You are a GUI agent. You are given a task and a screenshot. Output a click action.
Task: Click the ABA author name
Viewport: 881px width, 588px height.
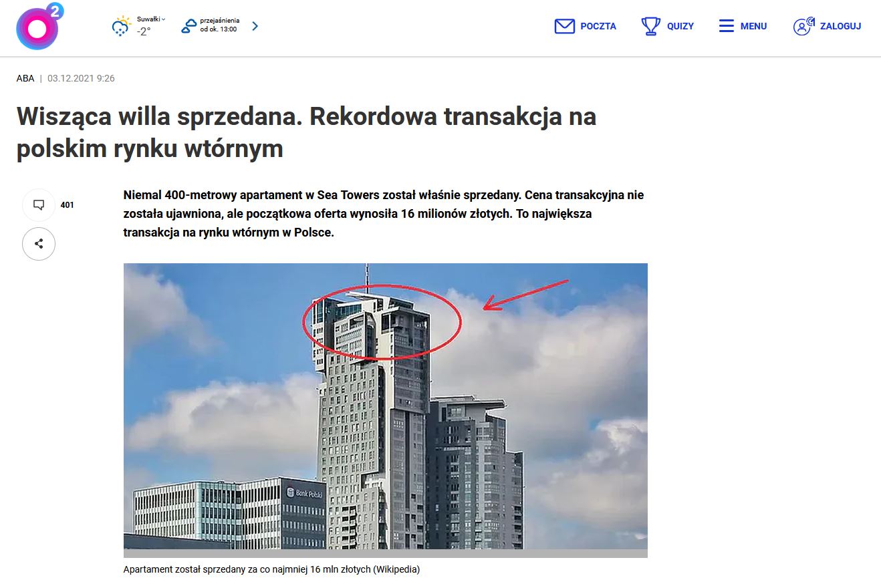point(25,78)
